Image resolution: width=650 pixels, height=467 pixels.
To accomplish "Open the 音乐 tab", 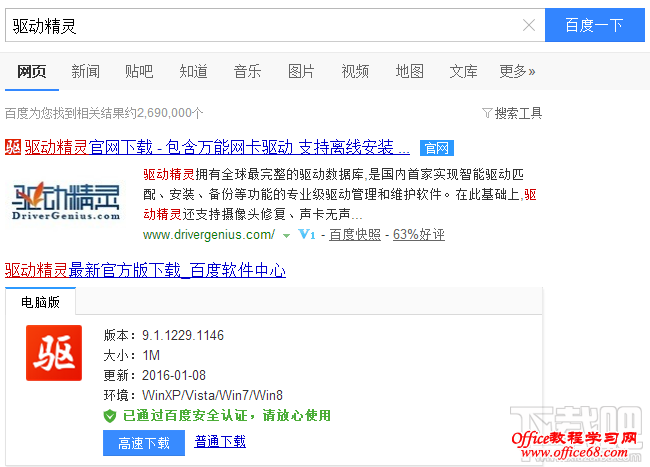I will tap(247, 72).
